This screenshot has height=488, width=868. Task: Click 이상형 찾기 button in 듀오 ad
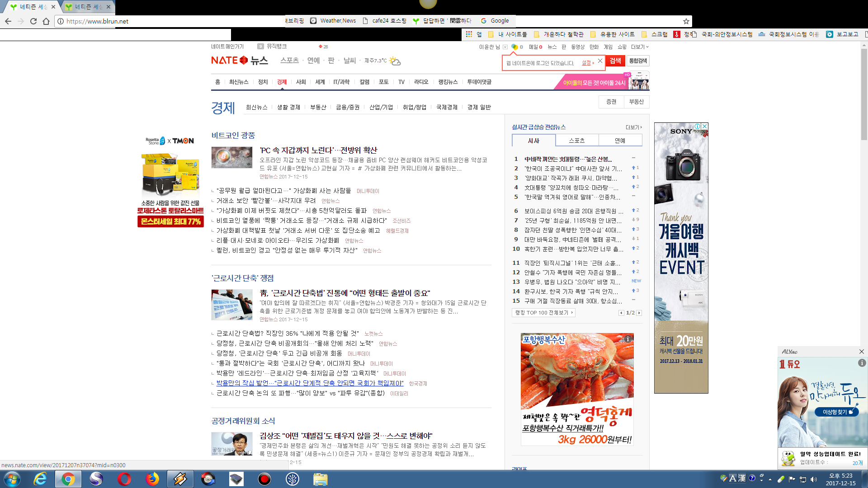(837, 412)
